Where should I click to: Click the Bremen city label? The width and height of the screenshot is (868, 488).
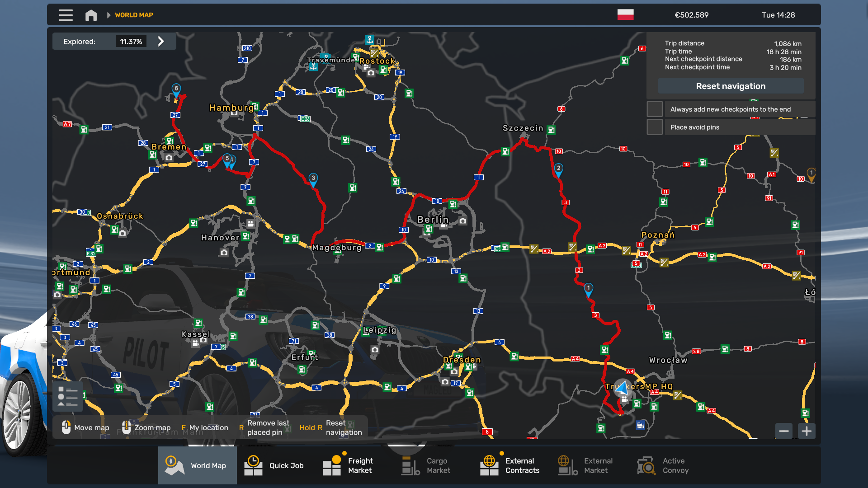169,147
